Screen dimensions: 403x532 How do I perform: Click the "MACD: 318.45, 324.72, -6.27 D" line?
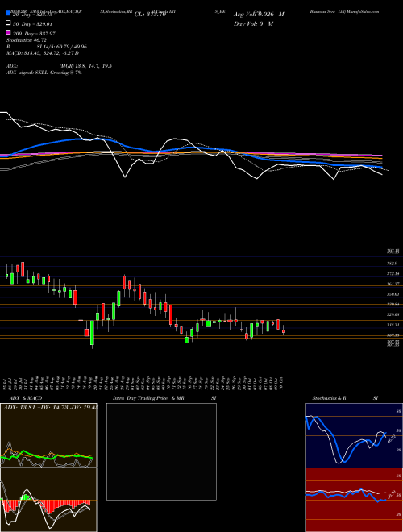[x=43, y=53]
